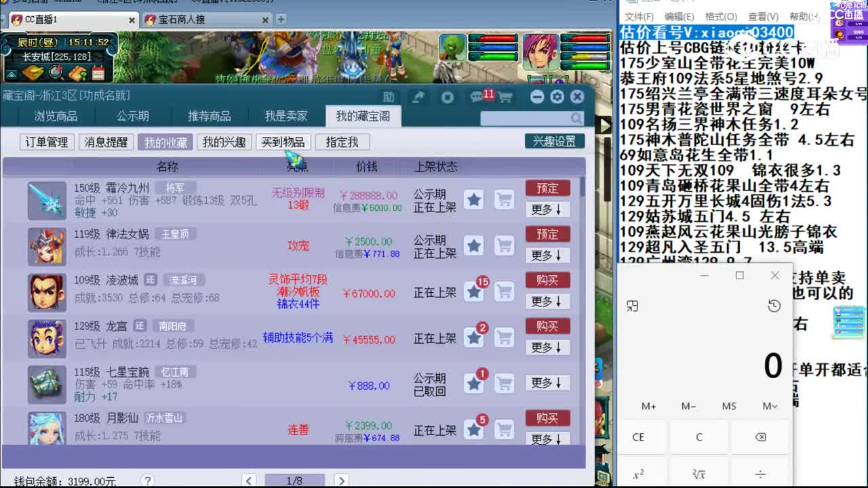Viewport: 868px width, 488px height.
Task: Open the gear settings icon of 藏宝阁
Action: [x=557, y=97]
